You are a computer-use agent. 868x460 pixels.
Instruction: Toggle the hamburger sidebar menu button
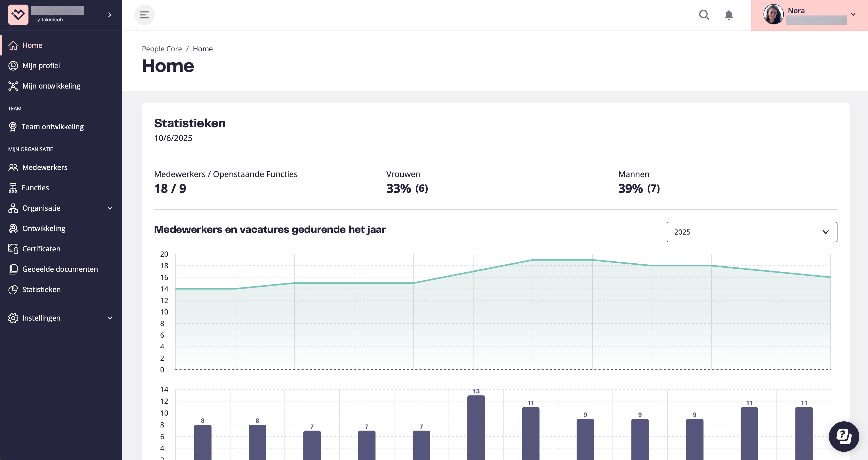click(144, 15)
